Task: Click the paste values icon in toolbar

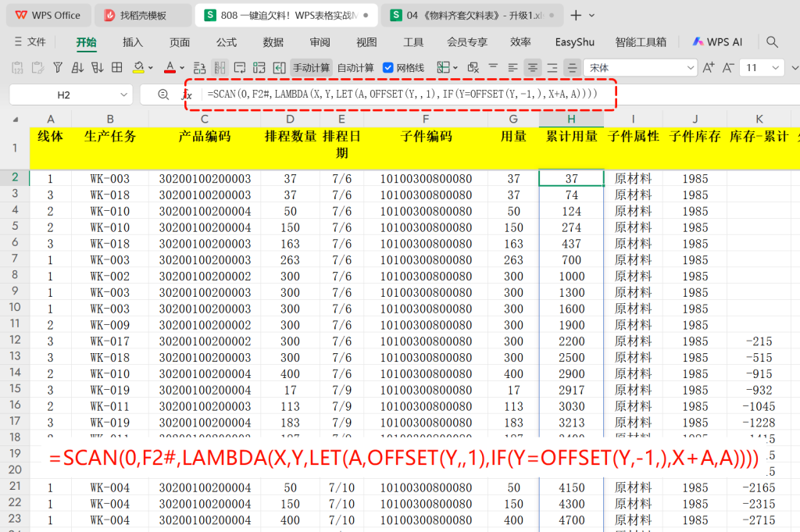Action: click(x=17, y=68)
